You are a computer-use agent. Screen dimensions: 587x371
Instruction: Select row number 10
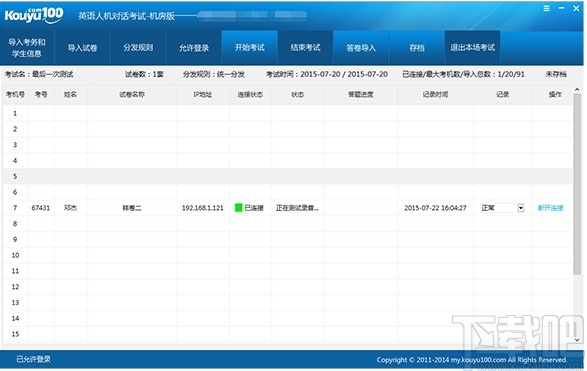pyautogui.click(x=15, y=255)
